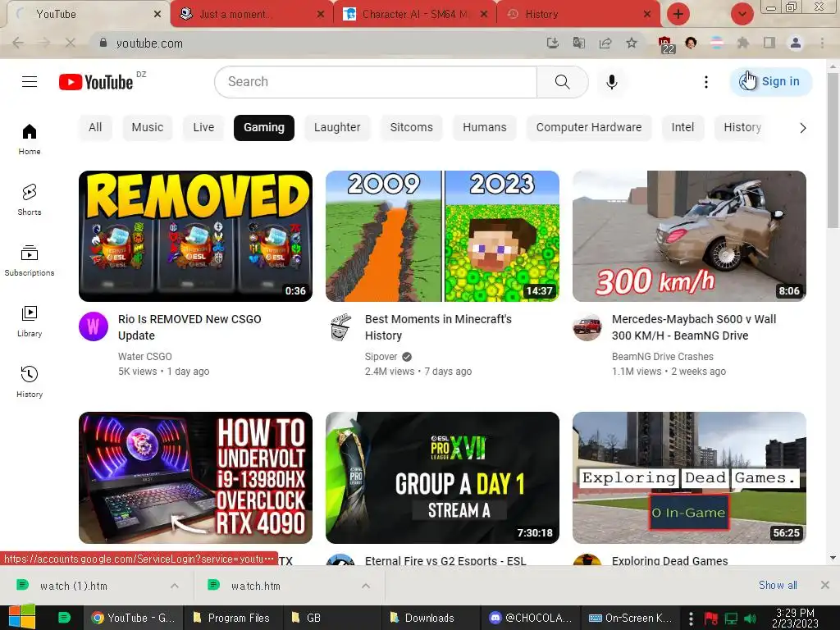Click the browser back arrow
The image size is (840, 630).
[18, 43]
